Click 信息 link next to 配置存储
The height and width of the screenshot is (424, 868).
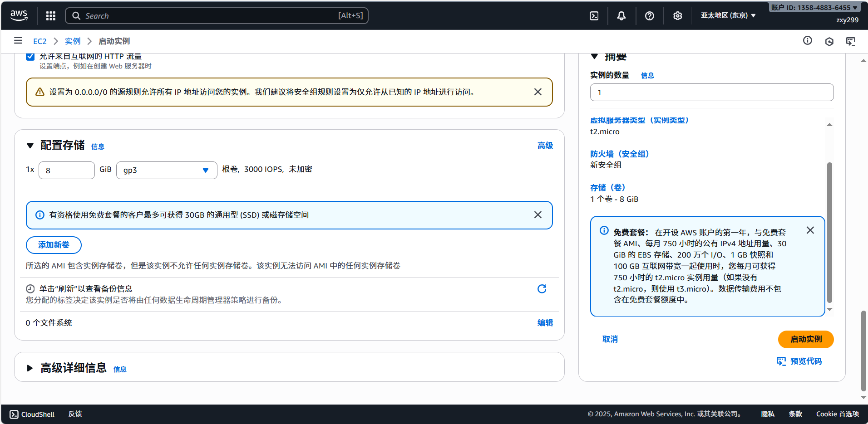point(98,146)
